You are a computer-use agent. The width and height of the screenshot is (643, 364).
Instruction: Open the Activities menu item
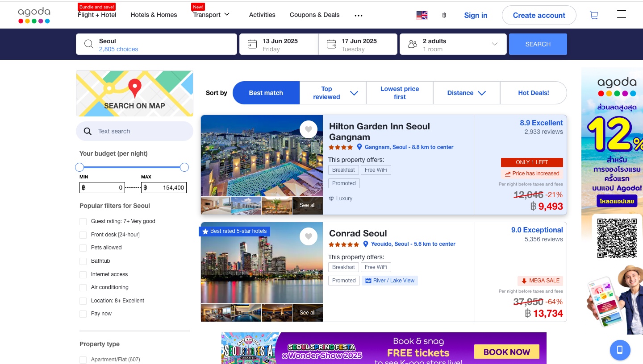tap(262, 15)
